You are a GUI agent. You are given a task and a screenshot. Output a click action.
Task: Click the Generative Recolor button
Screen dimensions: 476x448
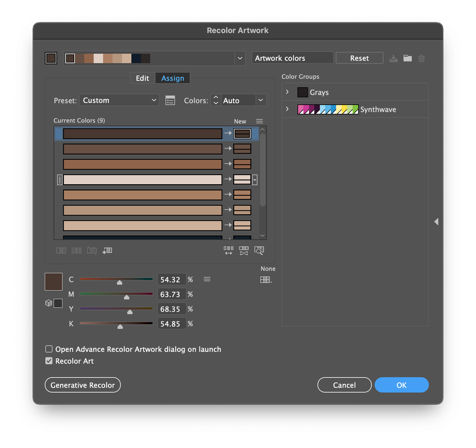[82, 385]
